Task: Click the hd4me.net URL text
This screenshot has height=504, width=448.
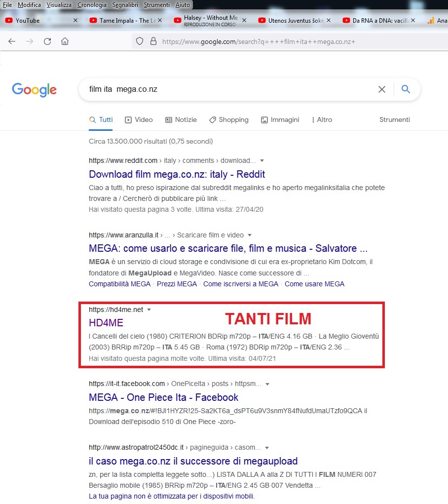Action: tap(116, 310)
